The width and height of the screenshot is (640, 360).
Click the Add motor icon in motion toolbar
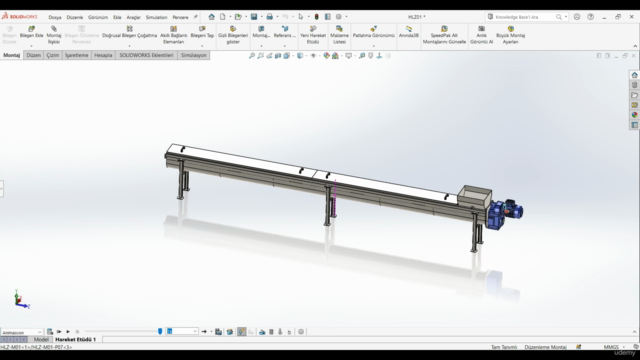pyautogui.click(x=262, y=332)
